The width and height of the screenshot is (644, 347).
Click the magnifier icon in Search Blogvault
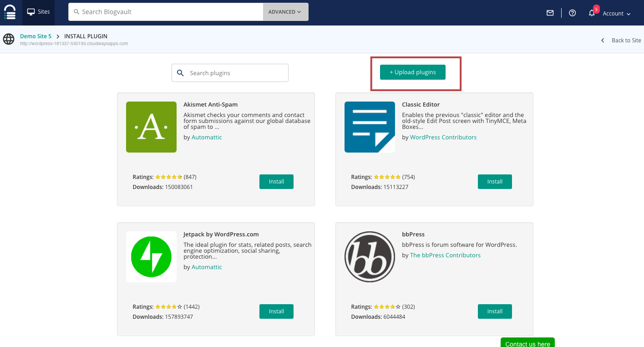(x=76, y=12)
